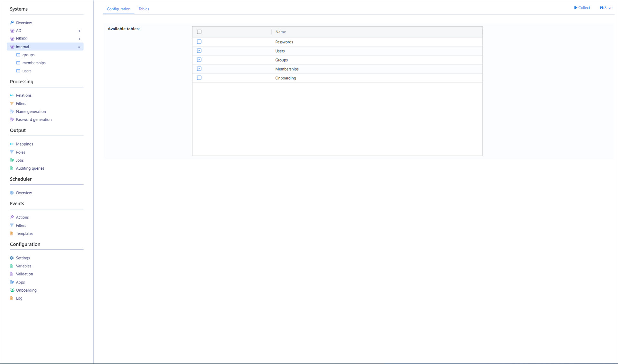Viewport: 618px width, 364px height.
Task: Expand the AD system tree arrow
Action: pyautogui.click(x=80, y=31)
